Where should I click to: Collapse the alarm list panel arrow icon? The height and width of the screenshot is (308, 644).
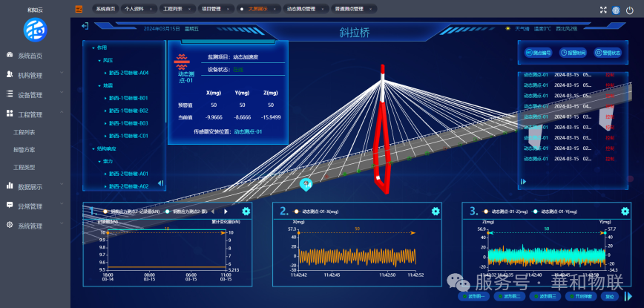[x=524, y=182]
